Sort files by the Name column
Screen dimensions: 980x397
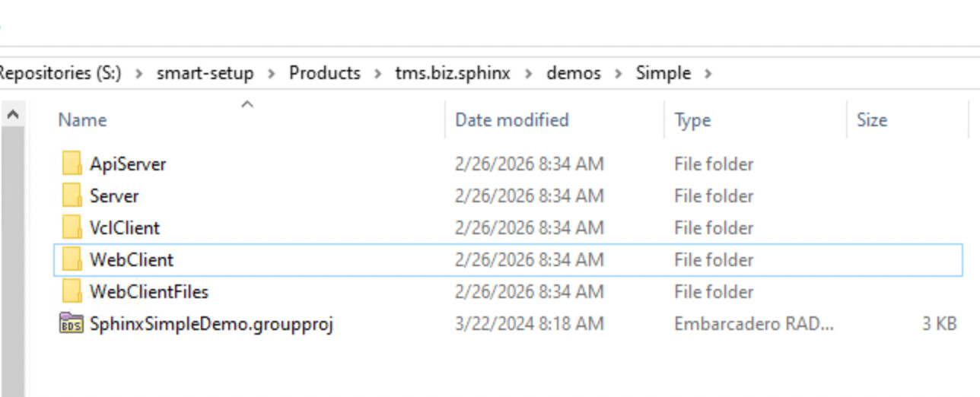(82, 120)
